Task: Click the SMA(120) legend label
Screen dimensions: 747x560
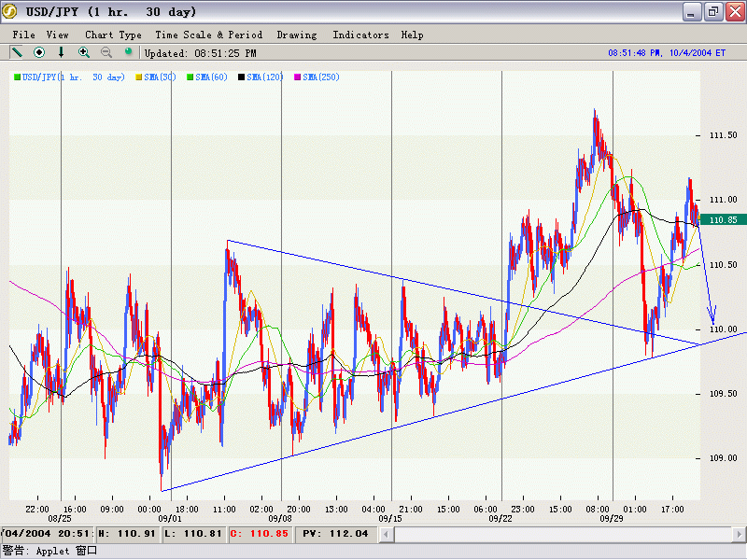Action: tap(265, 77)
